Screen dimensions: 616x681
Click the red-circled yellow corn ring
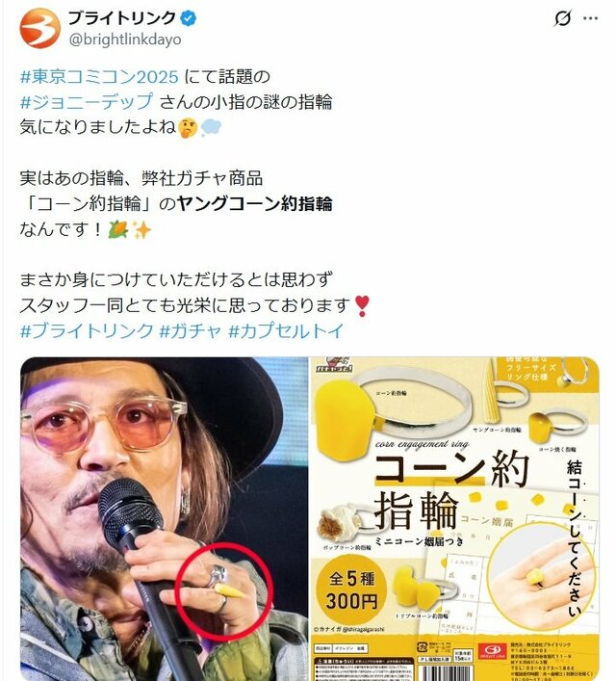click(x=228, y=590)
